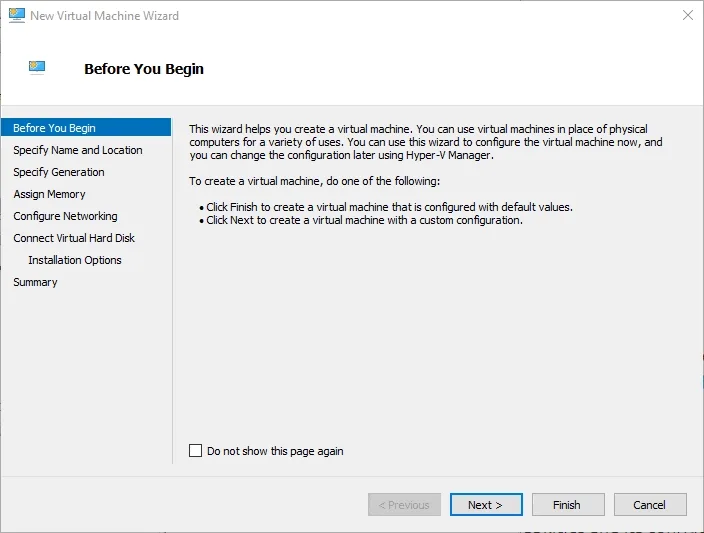This screenshot has width=704, height=533.
Task: Close the New Virtual Machine Wizard
Action: 687,15
